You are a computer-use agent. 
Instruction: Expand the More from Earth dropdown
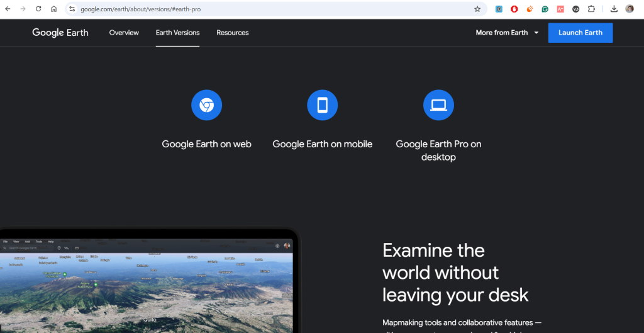(507, 33)
